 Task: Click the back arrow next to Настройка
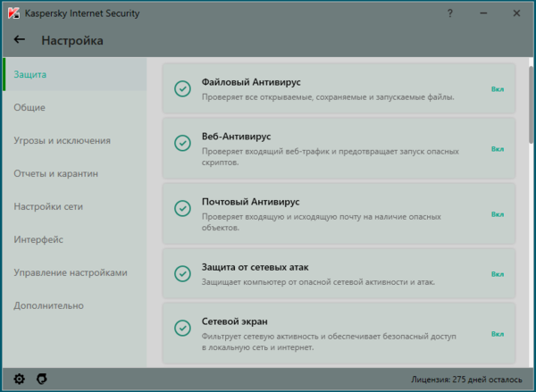pyautogui.click(x=20, y=40)
